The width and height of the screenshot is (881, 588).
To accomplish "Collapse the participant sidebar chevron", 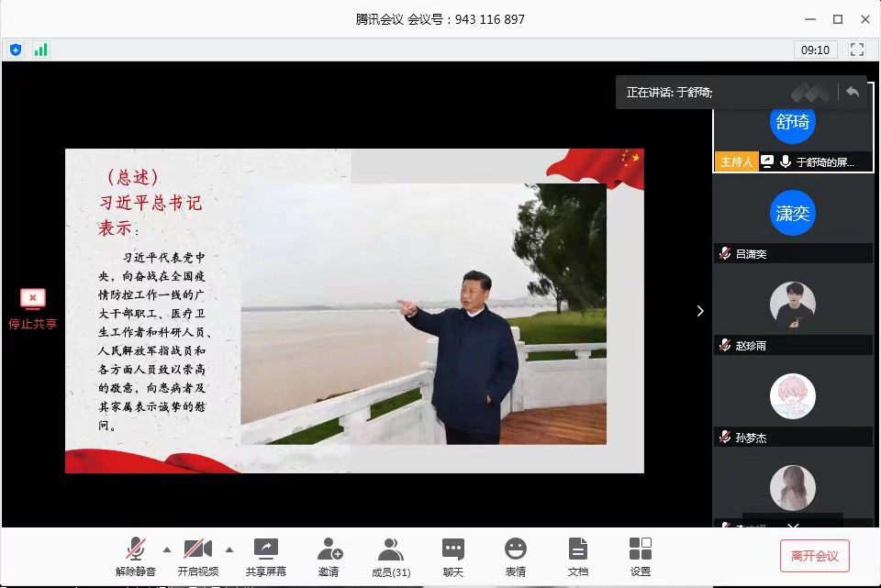I will pyautogui.click(x=700, y=311).
